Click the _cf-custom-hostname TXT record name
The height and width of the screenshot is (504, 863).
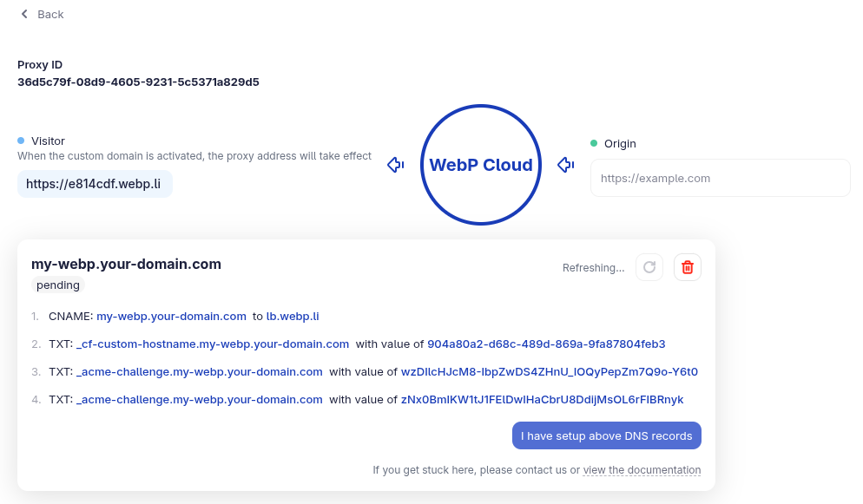click(213, 344)
